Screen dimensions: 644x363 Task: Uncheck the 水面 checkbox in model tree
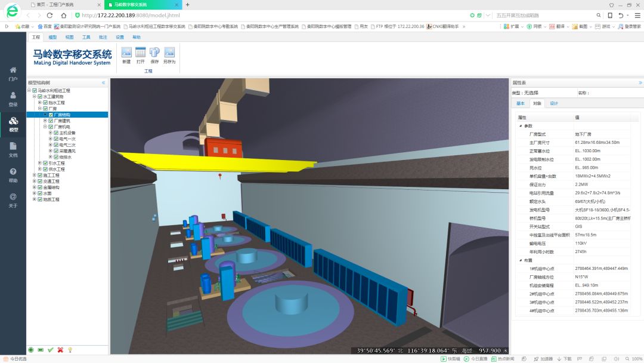click(40, 193)
